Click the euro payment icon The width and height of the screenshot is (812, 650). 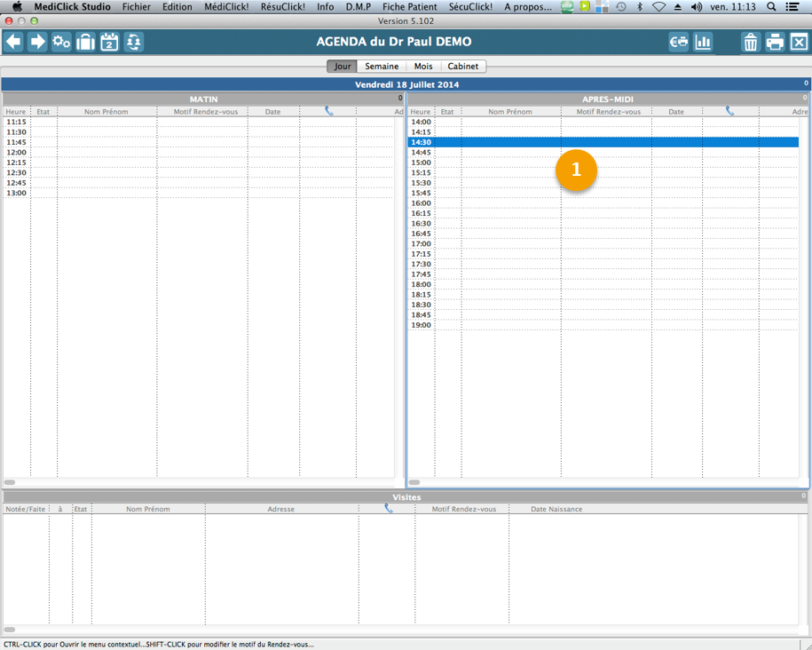679,42
